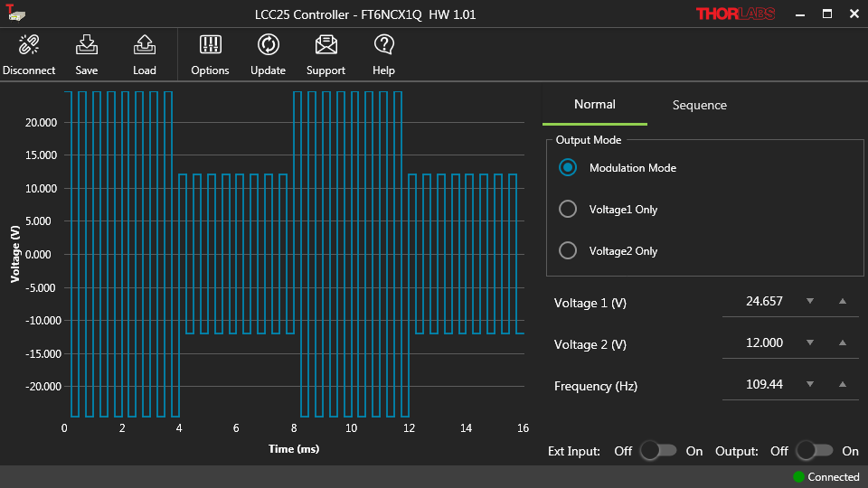Open the Load settings icon
The width and height of the screenshot is (868, 488).
point(145,45)
